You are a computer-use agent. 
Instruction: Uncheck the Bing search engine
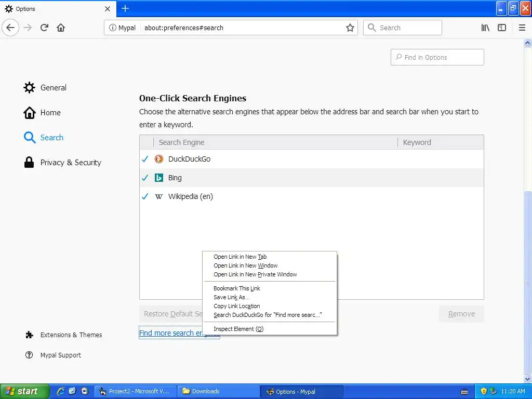pos(145,178)
